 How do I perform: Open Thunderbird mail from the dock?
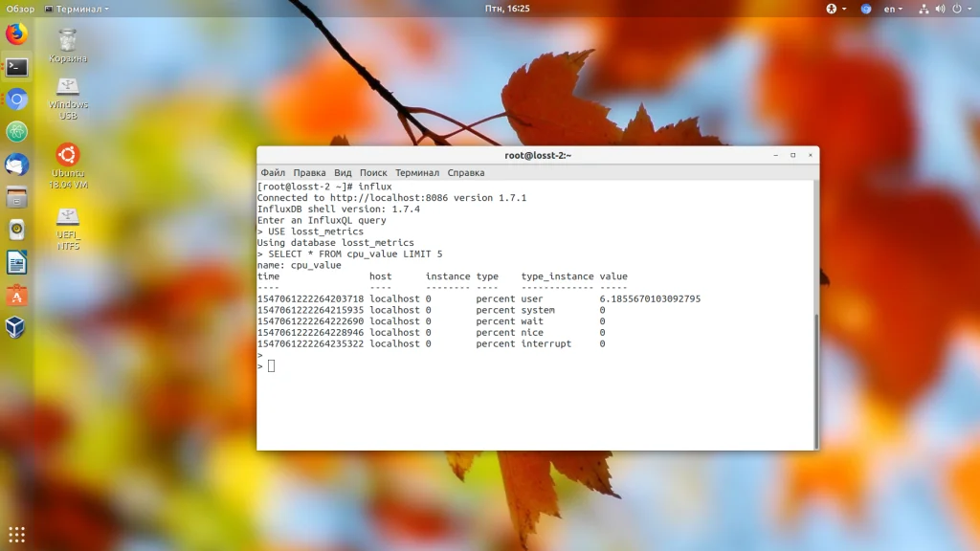(x=17, y=165)
